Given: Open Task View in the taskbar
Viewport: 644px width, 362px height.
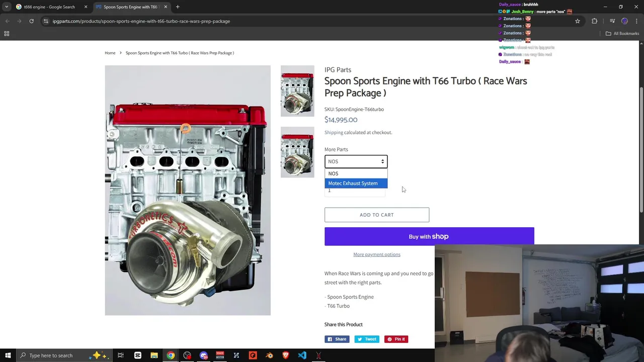Looking at the screenshot, I should pyautogui.click(x=121, y=355).
